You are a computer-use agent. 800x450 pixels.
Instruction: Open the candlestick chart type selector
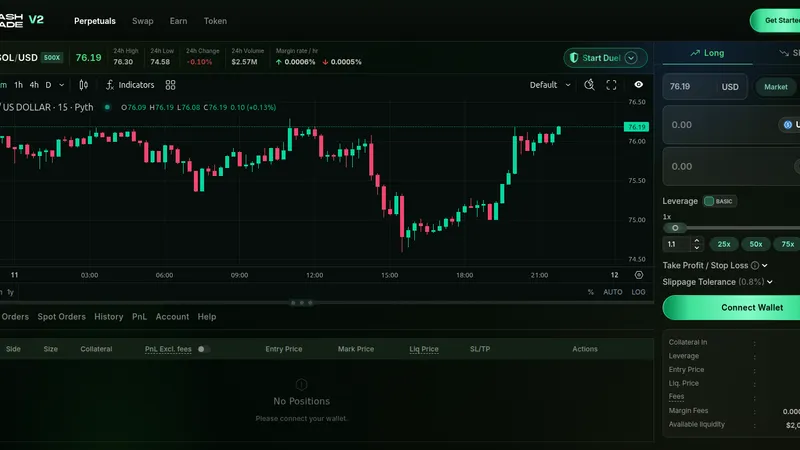coord(84,85)
